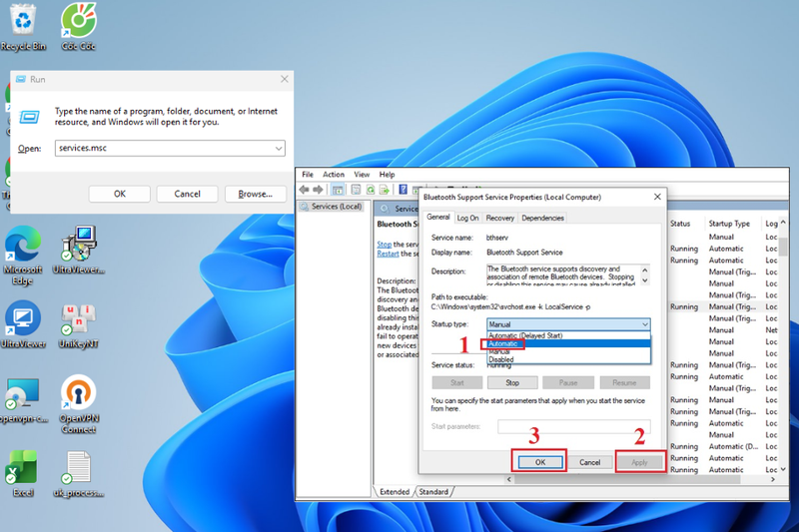Open the Startup type combo box
799x532 pixels.
pos(568,324)
